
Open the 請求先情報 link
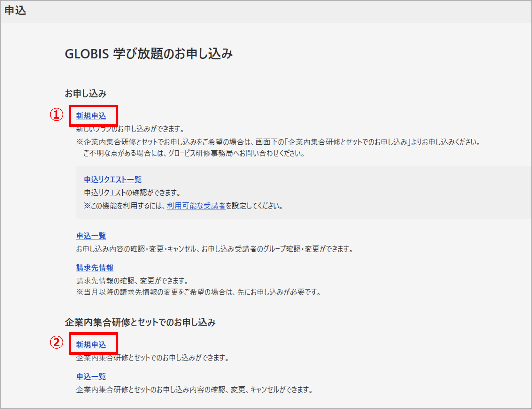[x=95, y=268]
